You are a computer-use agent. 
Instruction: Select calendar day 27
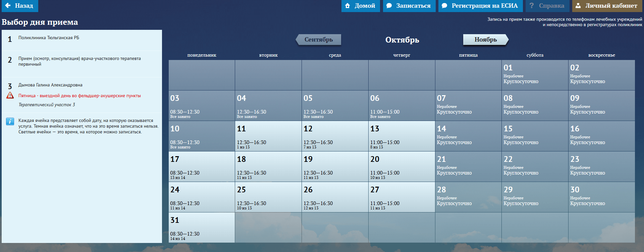402,197
